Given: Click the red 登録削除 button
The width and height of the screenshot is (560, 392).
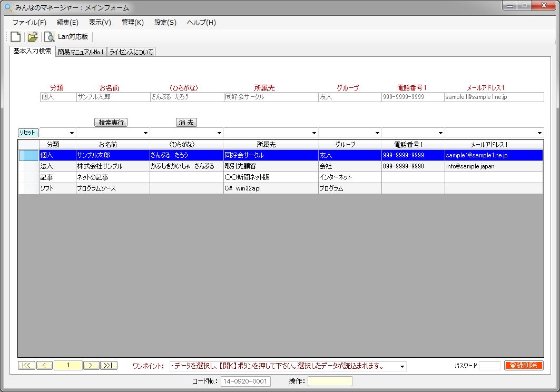Looking at the screenshot, I should pos(523,366).
